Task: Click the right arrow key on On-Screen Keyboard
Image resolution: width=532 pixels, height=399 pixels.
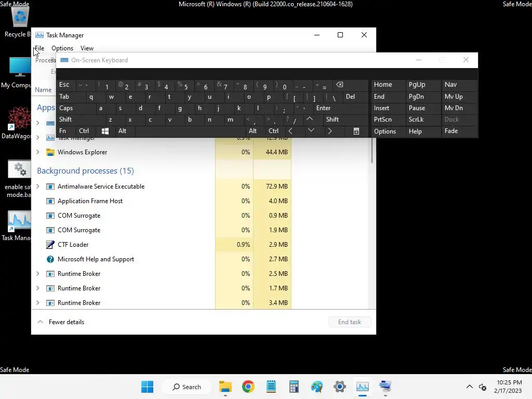Action: click(x=330, y=131)
